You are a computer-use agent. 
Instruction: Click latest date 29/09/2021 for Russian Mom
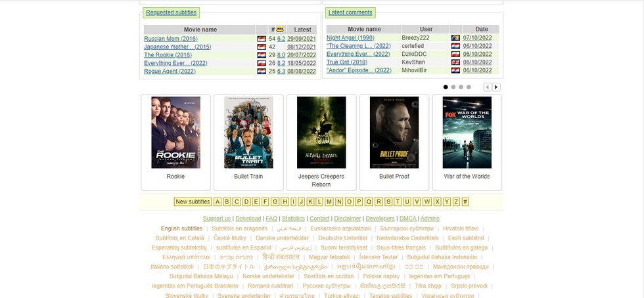click(x=302, y=39)
